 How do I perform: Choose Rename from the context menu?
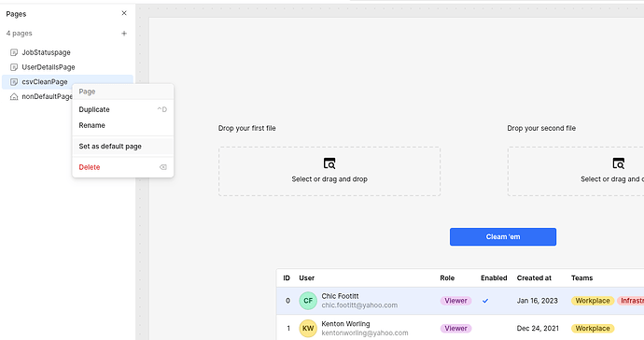tap(123, 125)
